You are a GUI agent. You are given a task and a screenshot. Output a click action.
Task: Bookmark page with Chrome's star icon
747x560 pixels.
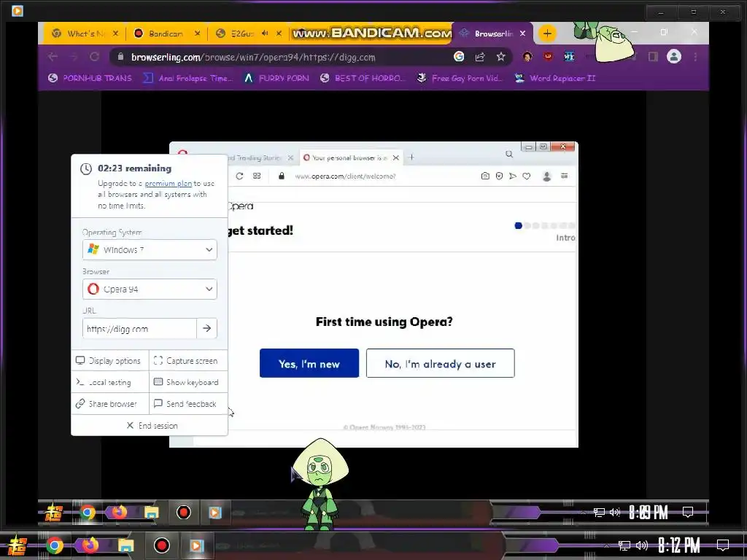(x=500, y=57)
